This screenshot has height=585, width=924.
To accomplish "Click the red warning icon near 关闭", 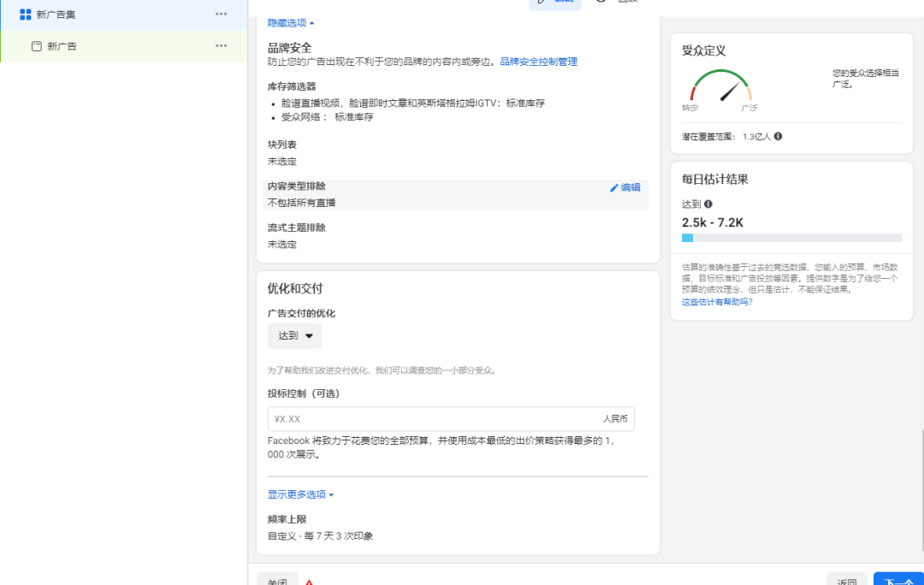I will [x=309, y=580].
